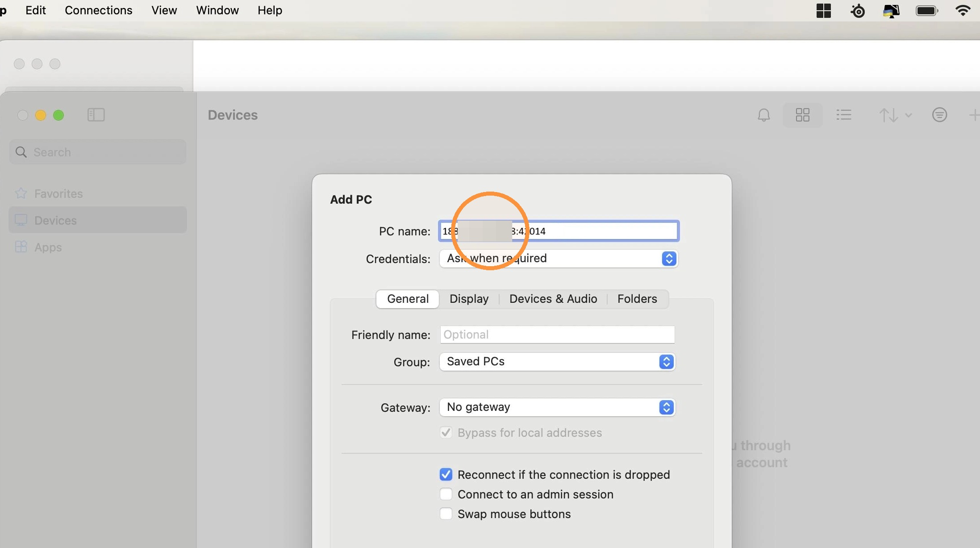Click the filter circle icon
Screen dimensions: 980x548
point(939,115)
